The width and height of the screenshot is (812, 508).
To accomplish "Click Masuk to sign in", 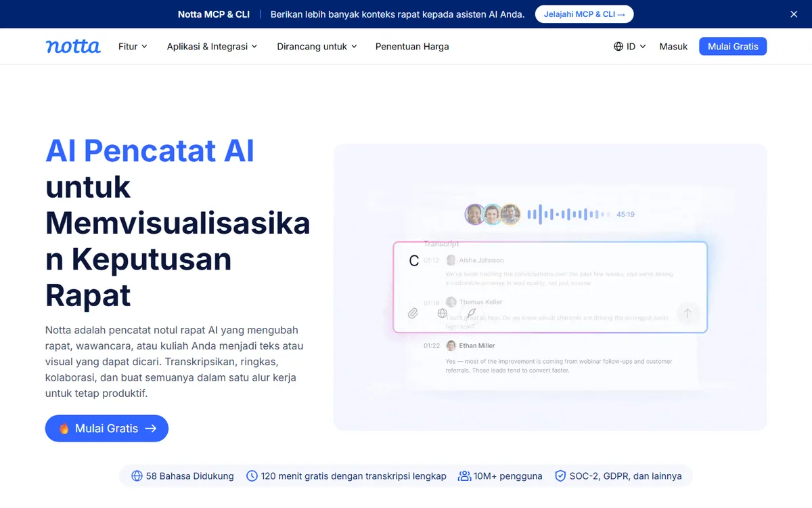I will [673, 47].
